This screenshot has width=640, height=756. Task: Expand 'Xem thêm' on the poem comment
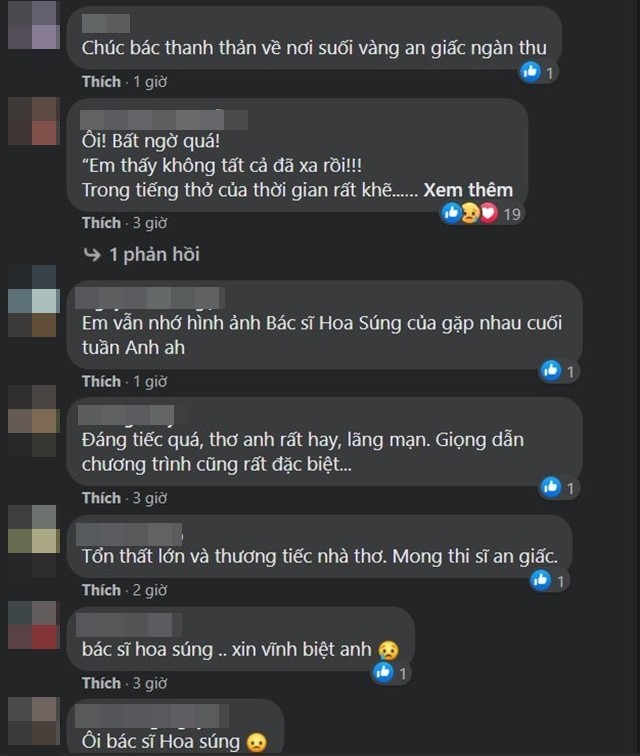[468, 190]
